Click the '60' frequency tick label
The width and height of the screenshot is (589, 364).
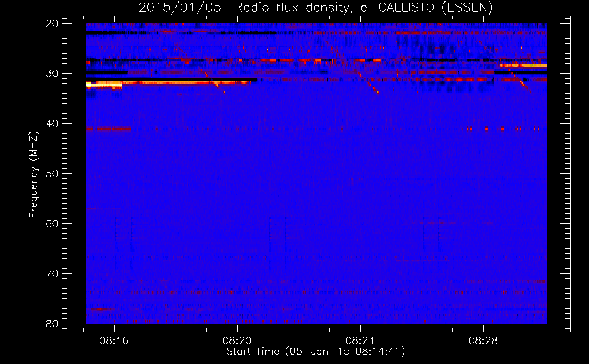click(x=52, y=223)
